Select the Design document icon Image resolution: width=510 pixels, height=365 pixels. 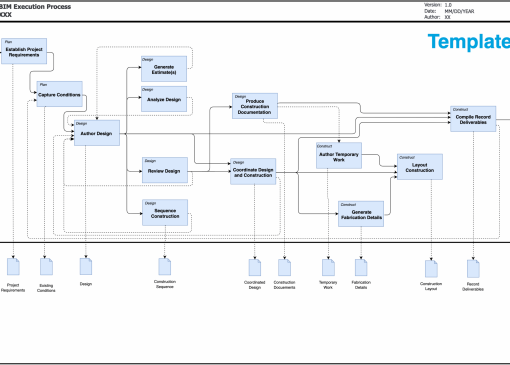coord(86,266)
